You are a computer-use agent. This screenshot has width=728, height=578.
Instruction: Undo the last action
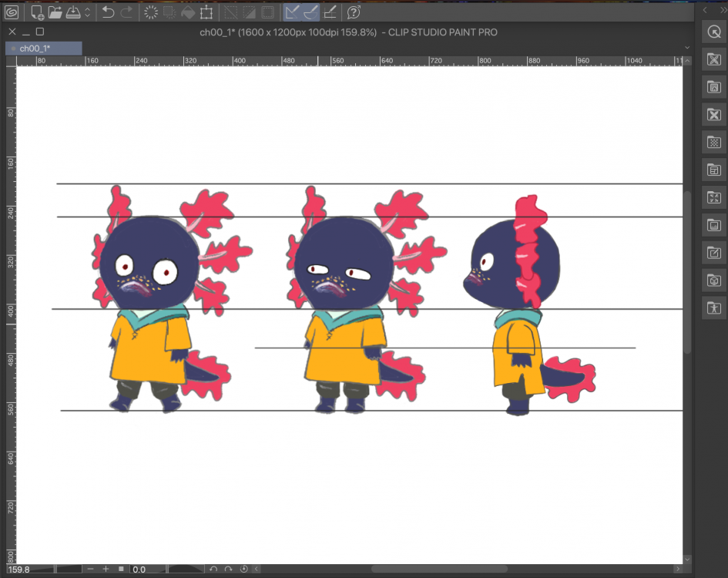tap(108, 12)
